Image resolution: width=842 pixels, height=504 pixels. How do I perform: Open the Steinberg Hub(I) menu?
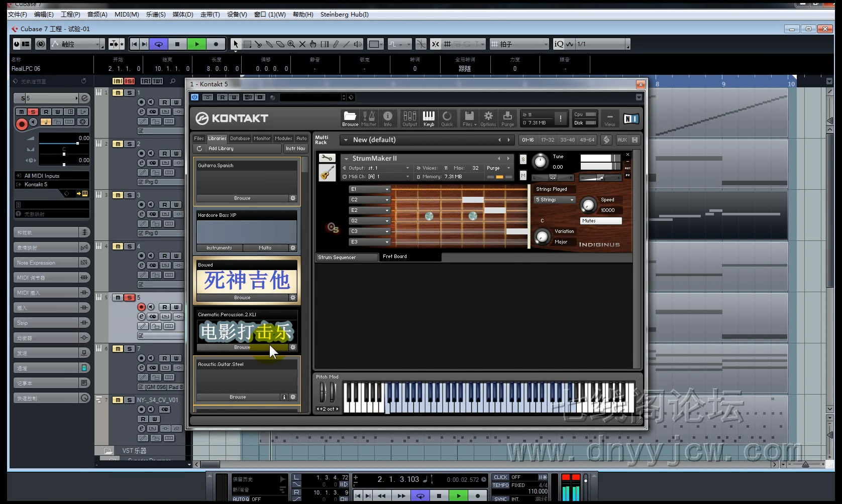pyautogui.click(x=345, y=15)
